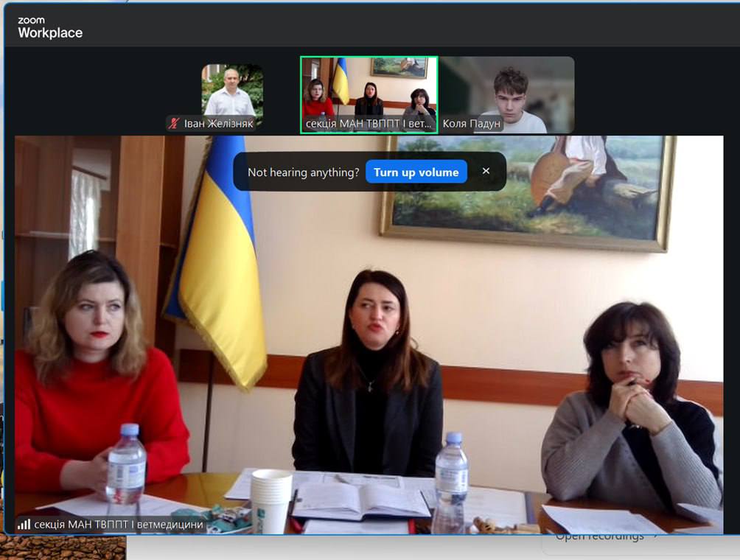The width and height of the screenshot is (740, 560).
Task: Click the signal strength bars icon
Action: click(x=24, y=525)
